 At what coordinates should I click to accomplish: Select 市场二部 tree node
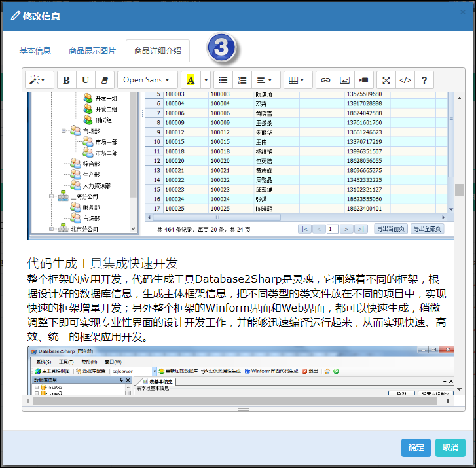[x=106, y=153]
